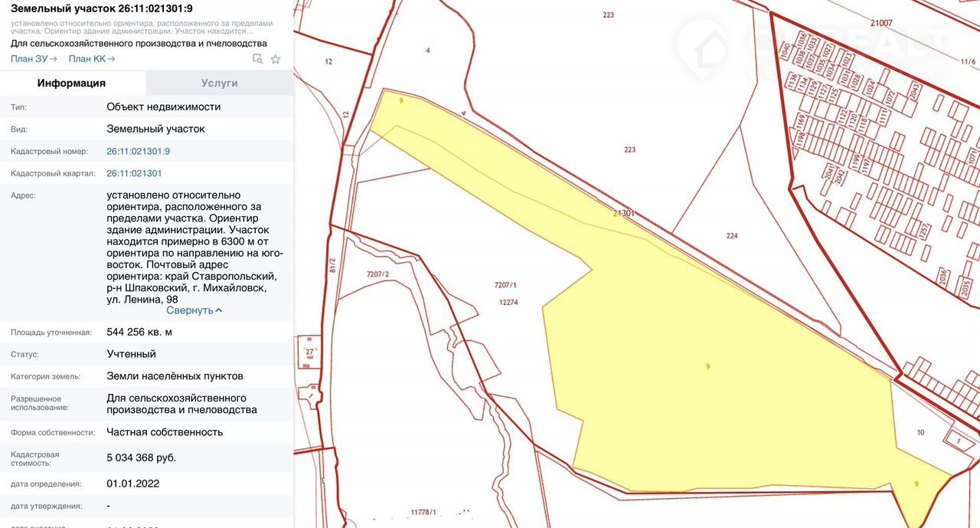Add parcel to favorites with star icon
This screenshot has height=528, width=980.
pyautogui.click(x=276, y=59)
